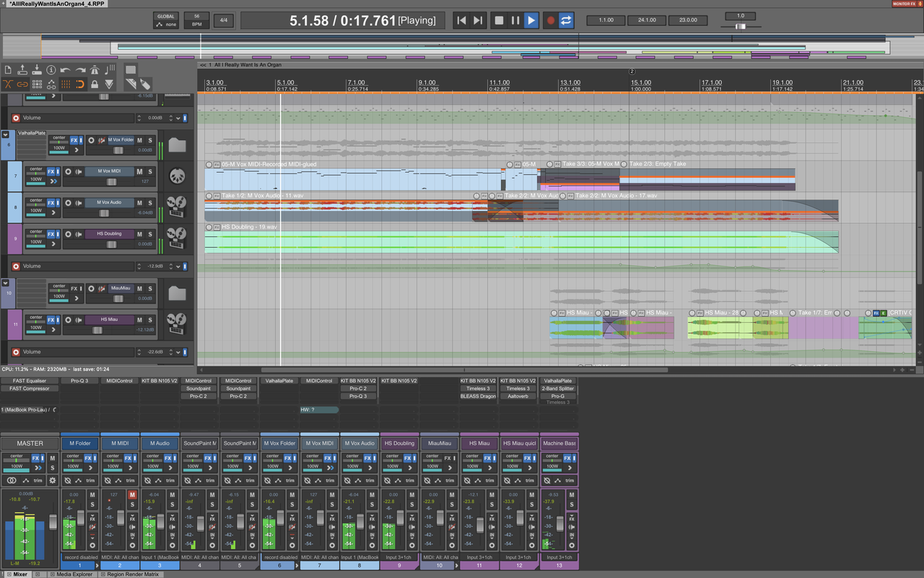The height and width of the screenshot is (578, 924).
Task: Solo the M Vox Audio track in track panel
Action: 150,203
